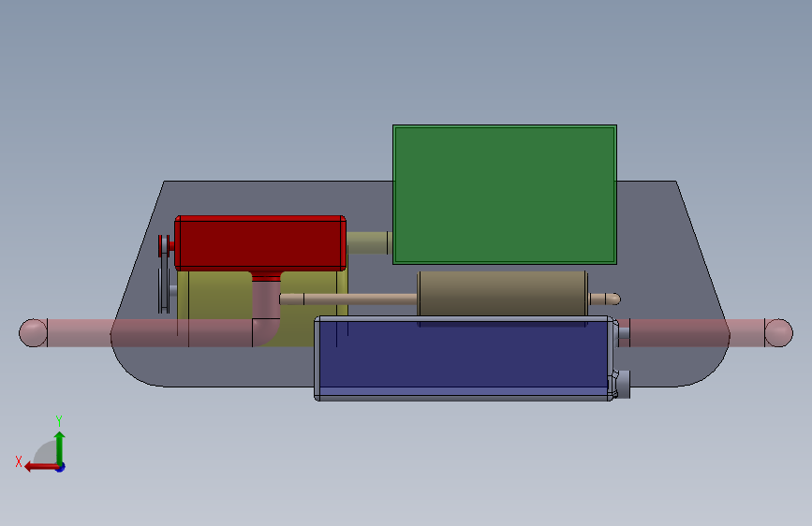Select the red box component

tap(260, 243)
